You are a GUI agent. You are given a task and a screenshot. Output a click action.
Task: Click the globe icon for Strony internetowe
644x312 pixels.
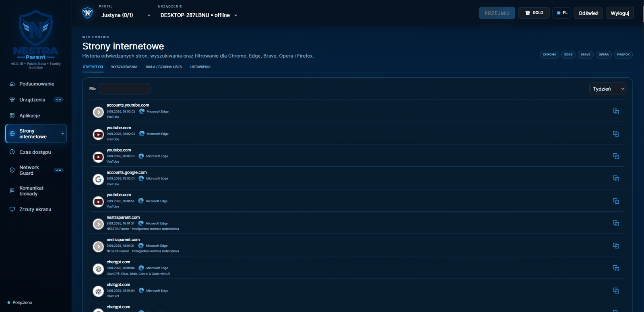coord(12,134)
